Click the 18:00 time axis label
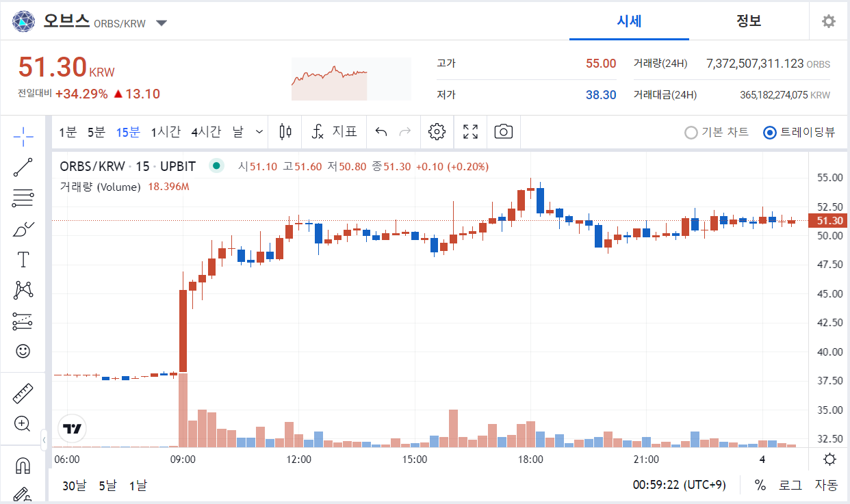Screen dimensions: 850x504 click(531, 459)
